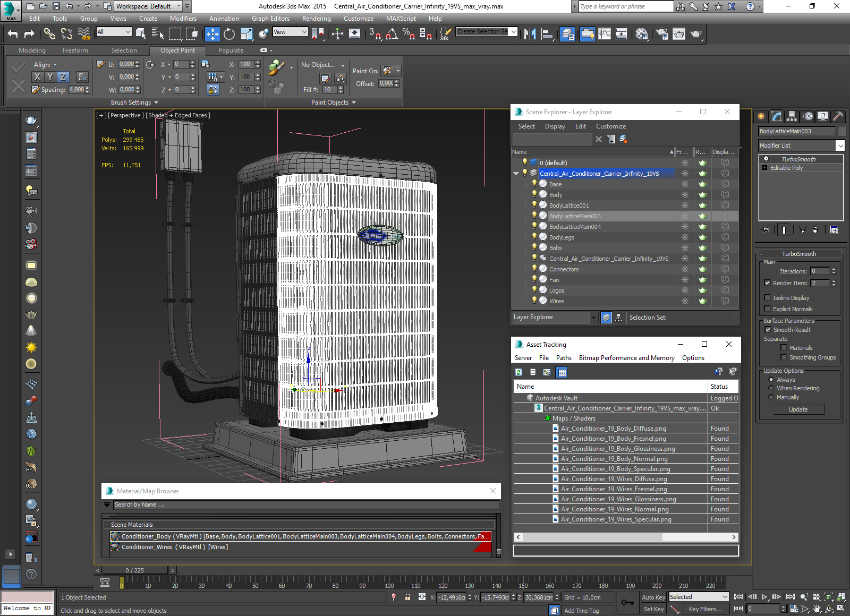Collapse Central_Air_Conditioner layer tree arrow
This screenshot has height=616, width=850.
coord(516,174)
